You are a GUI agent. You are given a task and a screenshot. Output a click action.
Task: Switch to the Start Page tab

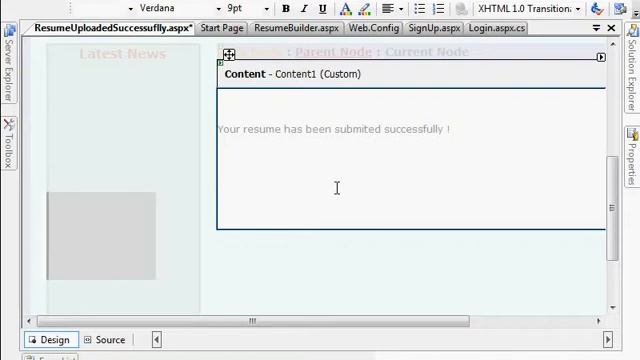point(222,28)
